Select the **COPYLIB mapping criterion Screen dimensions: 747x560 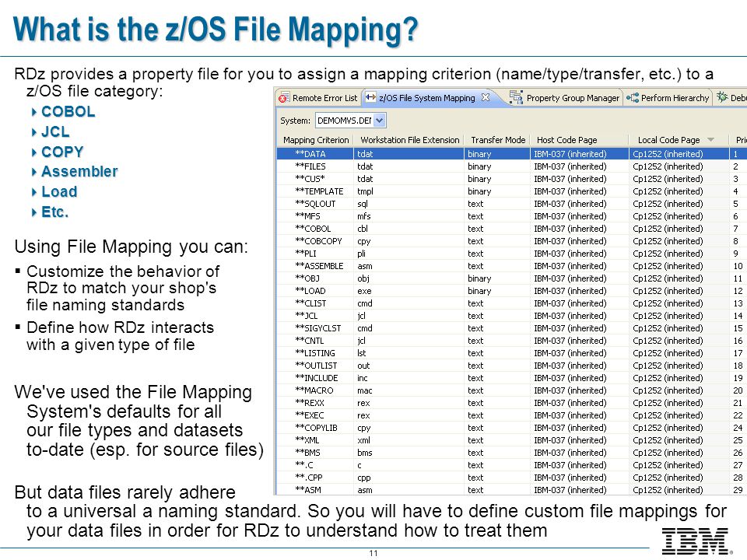pos(316,428)
